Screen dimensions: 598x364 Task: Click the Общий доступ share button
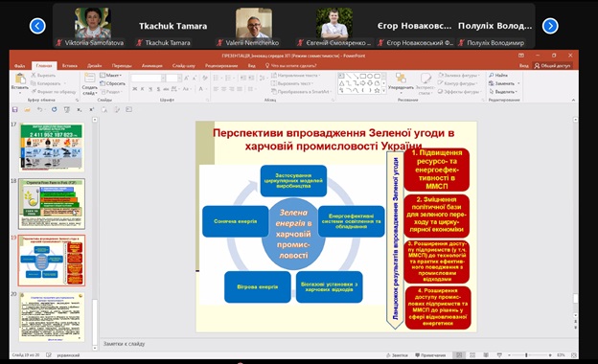[552, 65]
